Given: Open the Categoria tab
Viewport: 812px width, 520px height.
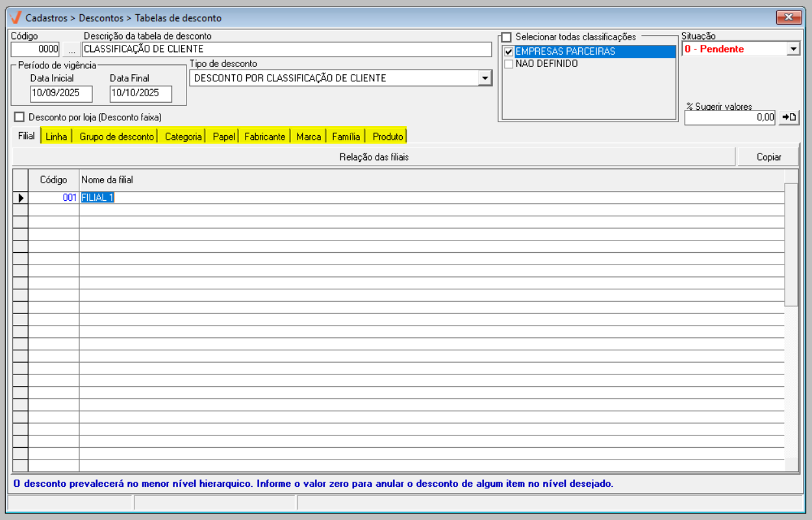Looking at the screenshot, I should pyautogui.click(x=183, y=136).
